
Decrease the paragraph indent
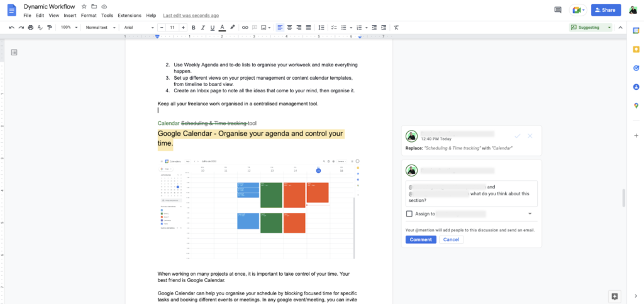tap(374, 28)
